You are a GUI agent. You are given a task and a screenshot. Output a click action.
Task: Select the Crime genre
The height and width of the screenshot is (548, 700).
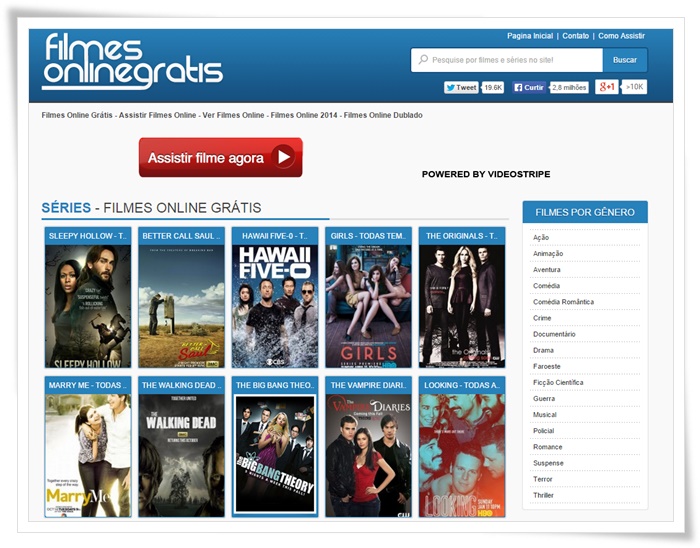(x=542, y=318)
